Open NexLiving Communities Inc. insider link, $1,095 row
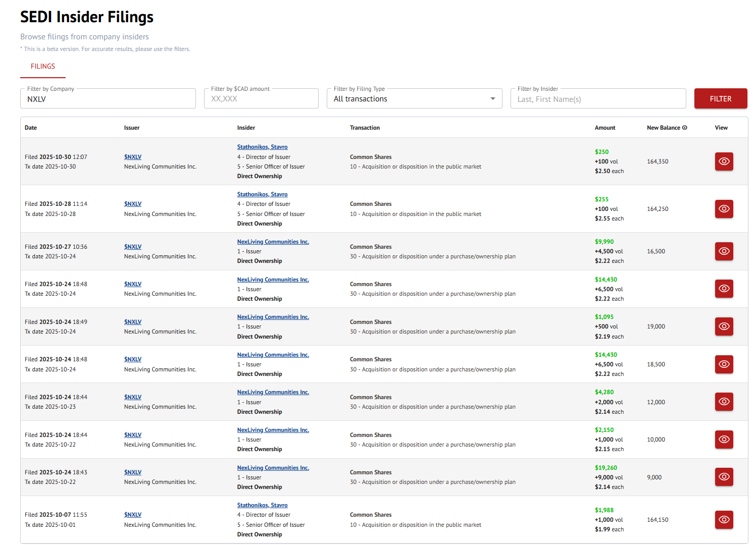 click(x=273, y=317)
